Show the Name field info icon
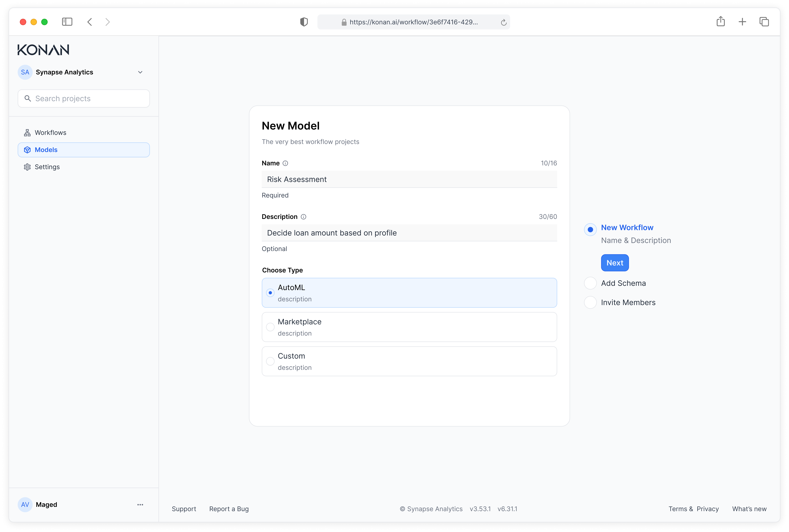This screenshot has width=789, height=532. [285, 163]
